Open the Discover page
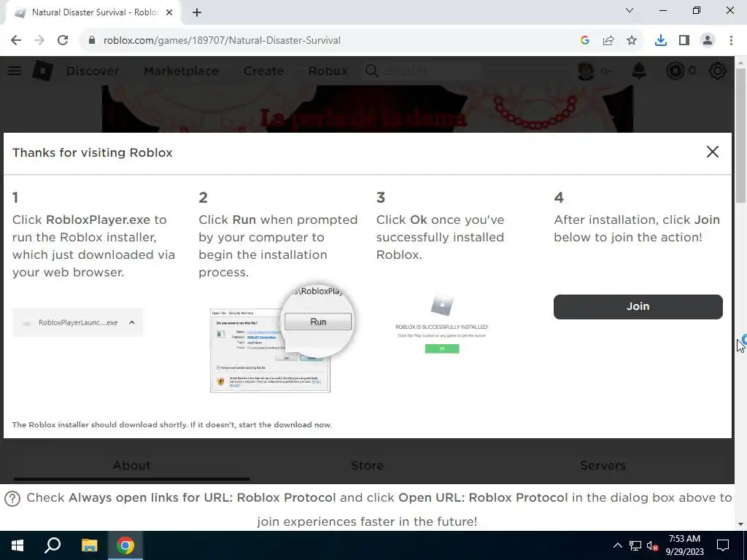 (x=93, y=71)
